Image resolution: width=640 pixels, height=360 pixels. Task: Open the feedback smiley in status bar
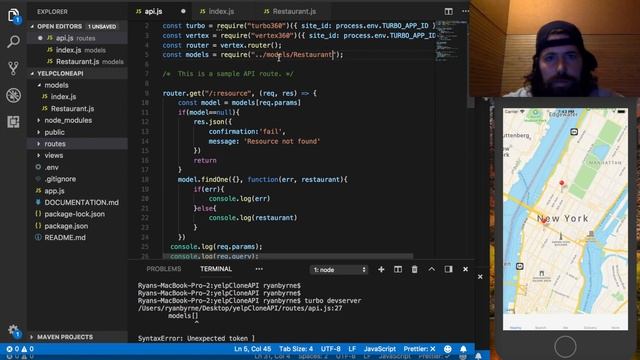448,349
